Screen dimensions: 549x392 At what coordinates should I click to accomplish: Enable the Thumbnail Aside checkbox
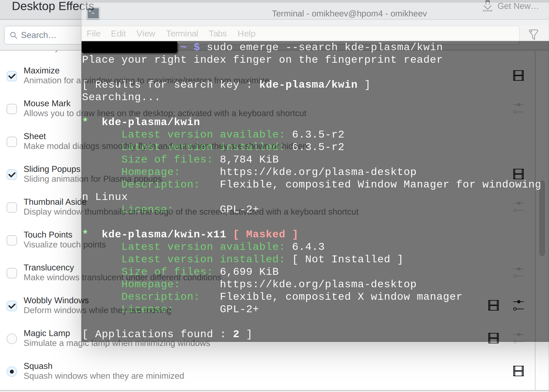click(12, 207)
